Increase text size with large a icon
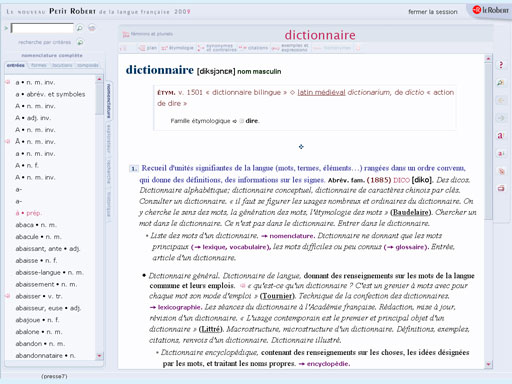This screenshot has width=512, height=384. click(501, 135)
